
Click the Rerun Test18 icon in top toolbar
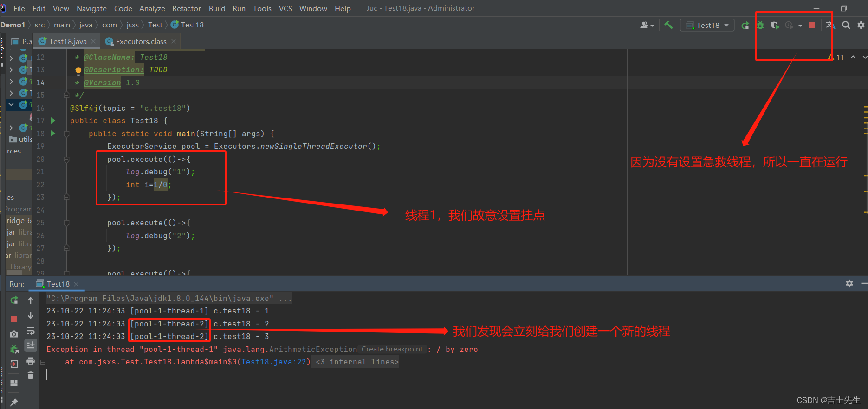[x=745, y=26]
